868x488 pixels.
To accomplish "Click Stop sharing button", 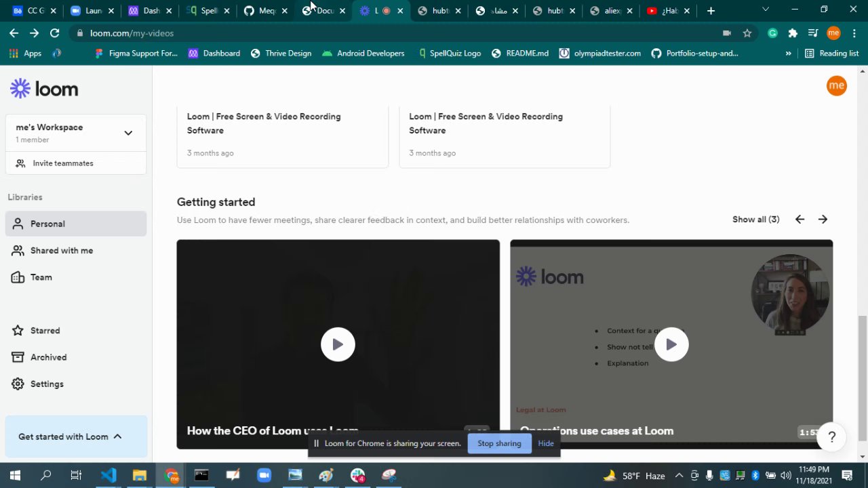I will [x=499, y=443].
